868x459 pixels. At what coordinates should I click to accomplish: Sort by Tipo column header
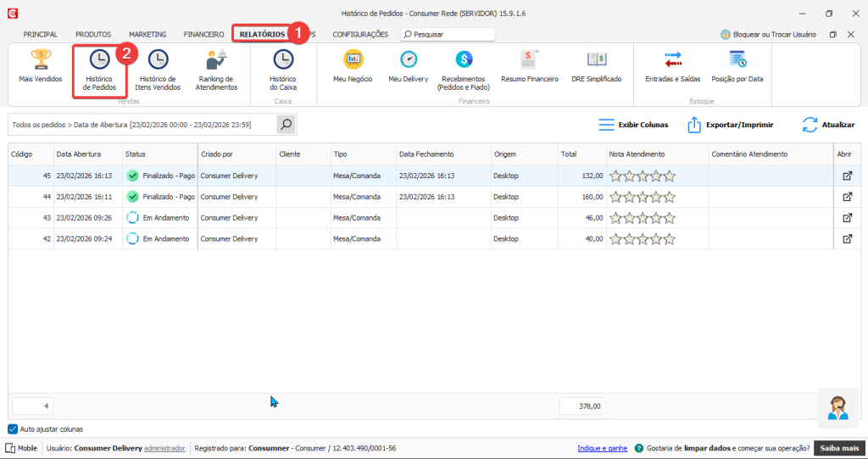pos(363,154)
